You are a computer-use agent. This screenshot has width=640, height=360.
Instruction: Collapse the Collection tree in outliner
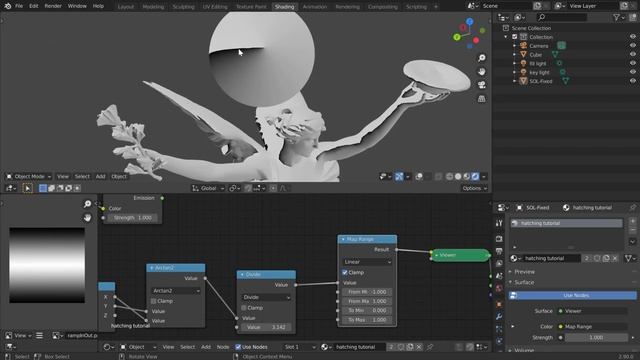coord(506,37)
